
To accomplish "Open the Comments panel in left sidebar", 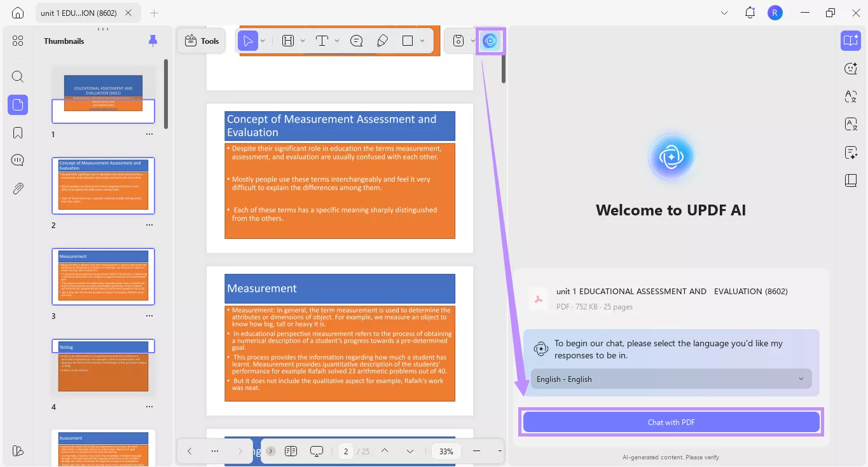I will coord(17,159).
